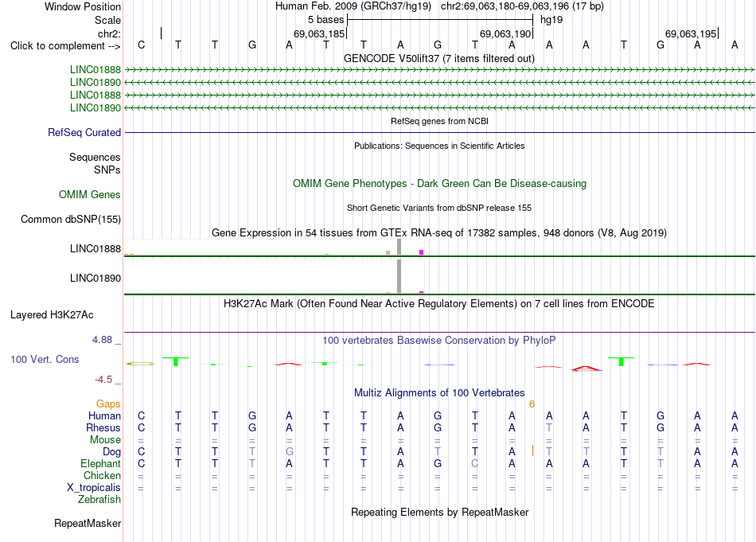Viewport: 756px width, 542px height.
Task: Click the orange insertion bar in Dog row
Action: (x=532, y=450)
